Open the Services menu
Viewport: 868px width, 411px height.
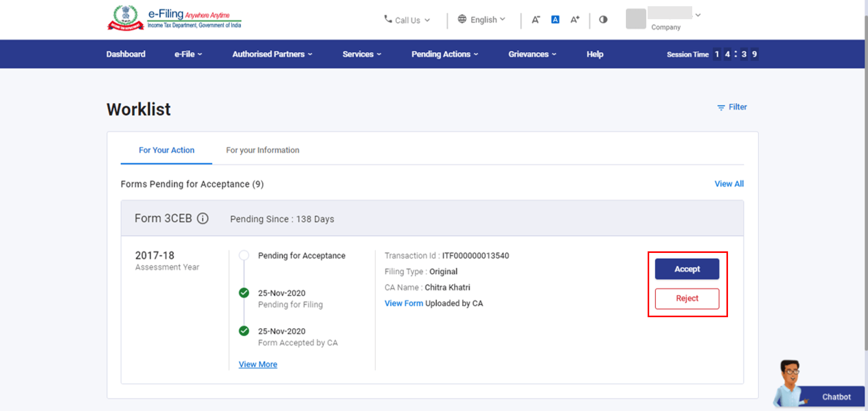pos(361,54)
